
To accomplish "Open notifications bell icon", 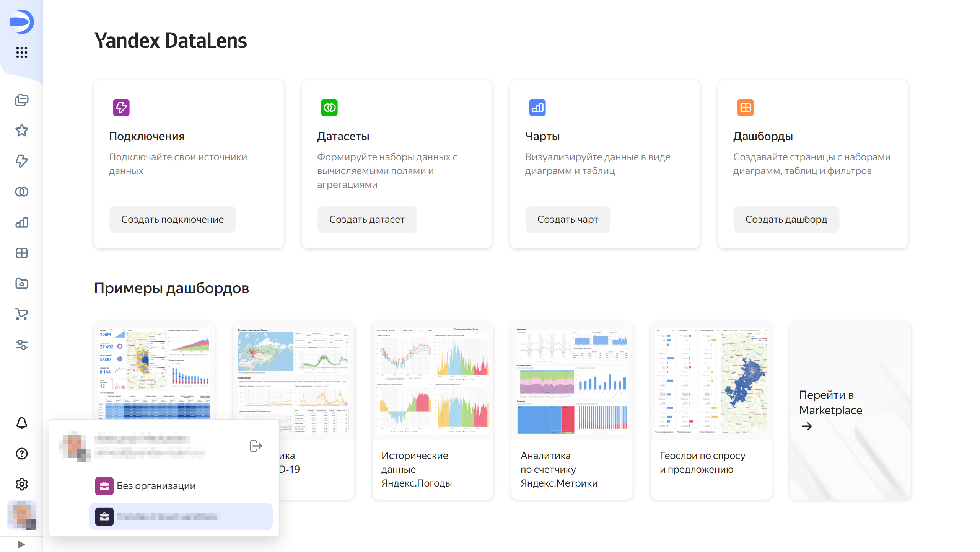I will click(22, 423).
